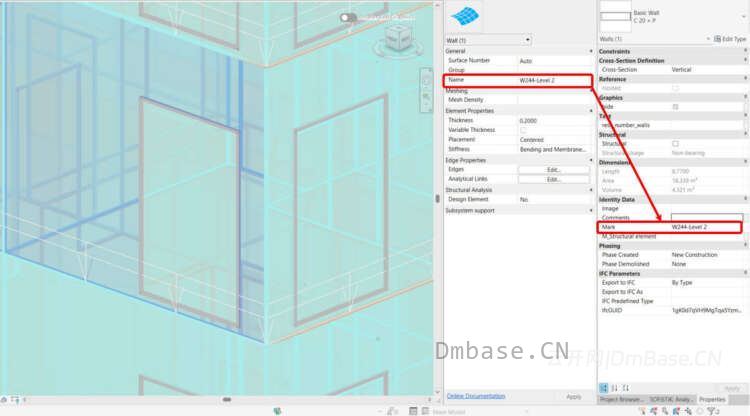Viewport: 750px width, 416px height.
Task: Open Online Documentation link
Action: (x=475, y=396)
